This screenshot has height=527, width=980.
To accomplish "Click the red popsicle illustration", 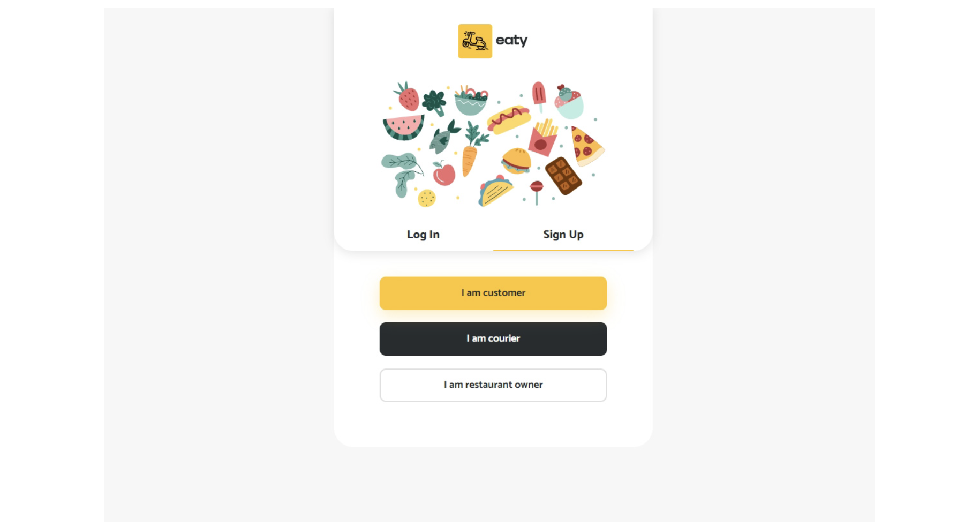I will pyautogui.click(x=539, y=95).
